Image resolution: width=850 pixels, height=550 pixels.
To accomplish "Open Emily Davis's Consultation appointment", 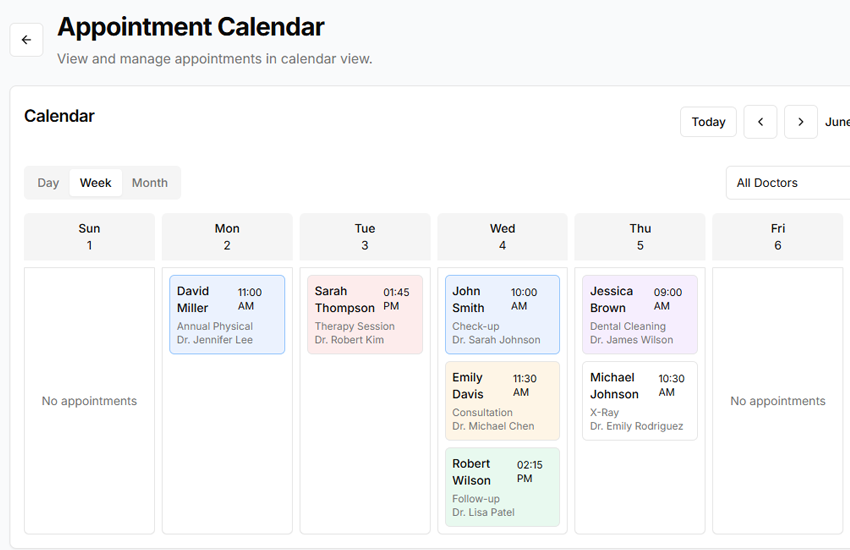I will (502, 401).
